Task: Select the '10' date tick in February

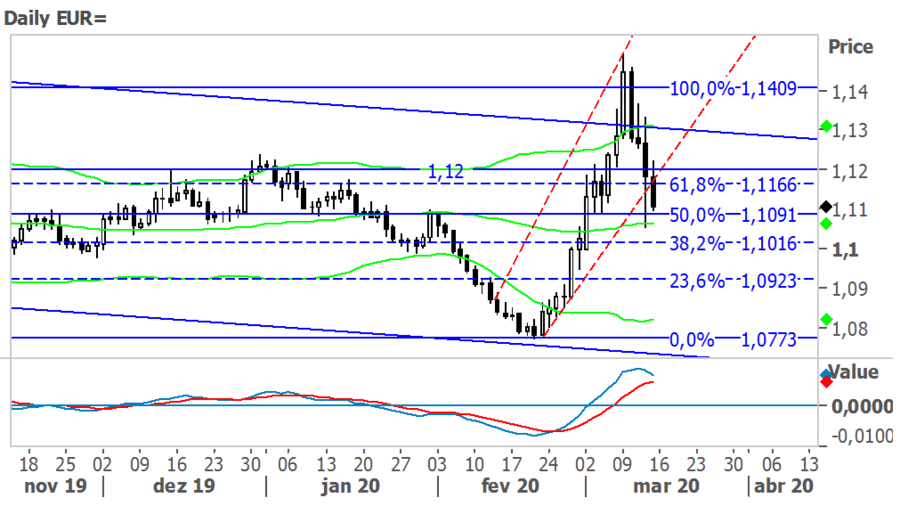Action: click(x=474, y=464)
